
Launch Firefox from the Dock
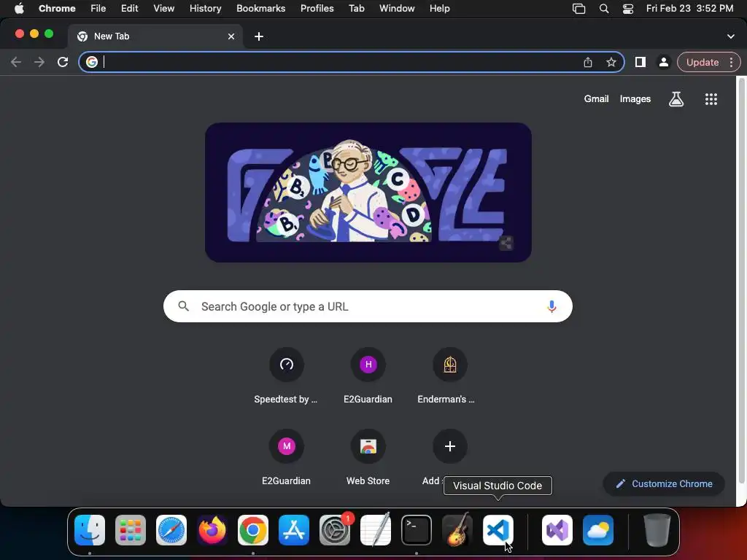pos(212,530)
